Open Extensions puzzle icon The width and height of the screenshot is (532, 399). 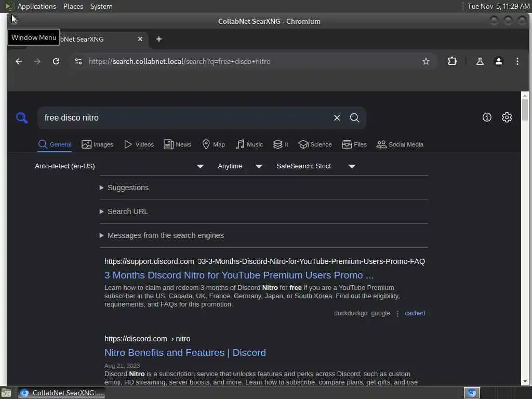pos(452,61)
